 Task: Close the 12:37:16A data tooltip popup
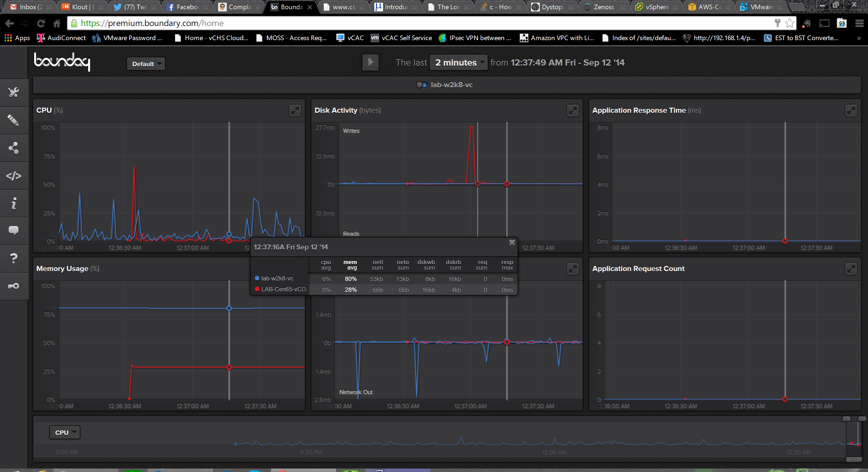pos(512,242)
